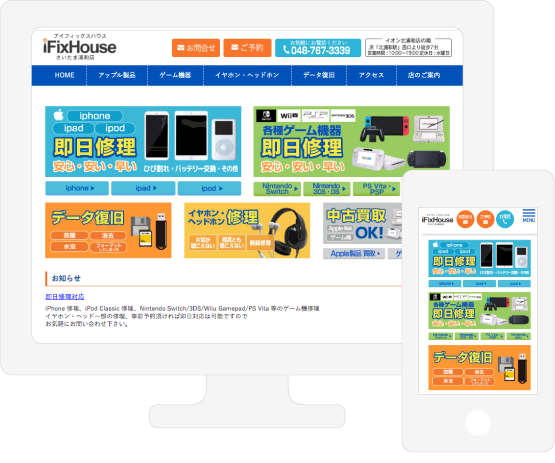
Task: Tap the game 即日修理 green banner in mobile view
Action: tap(480, 310)
